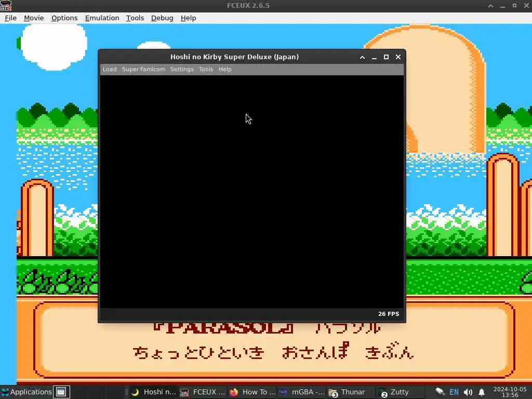Click the FCEUX icon in title bar

click(x=6, y=6)
